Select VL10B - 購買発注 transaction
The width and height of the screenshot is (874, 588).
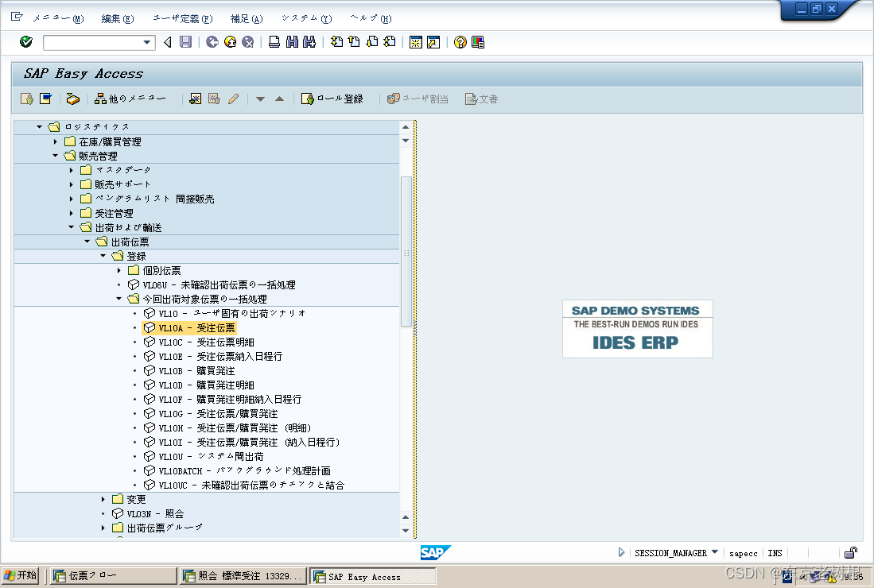coord(189,371)
